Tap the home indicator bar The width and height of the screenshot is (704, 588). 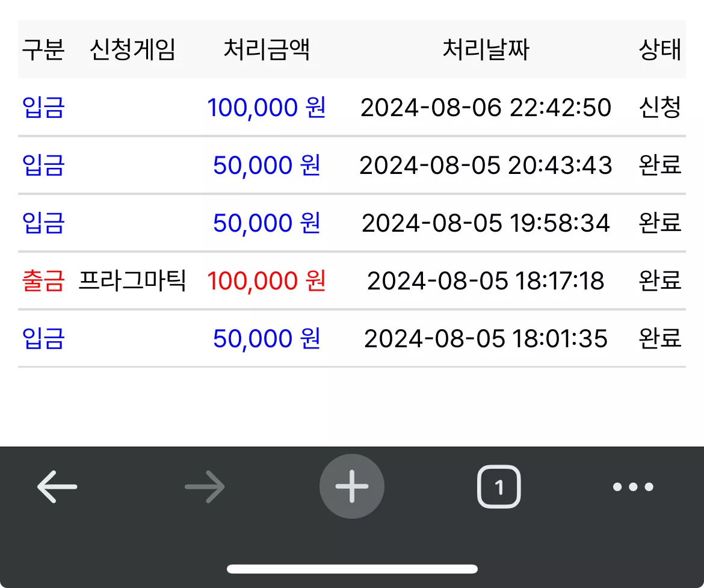pyautogui.click(x=352, y=569)
